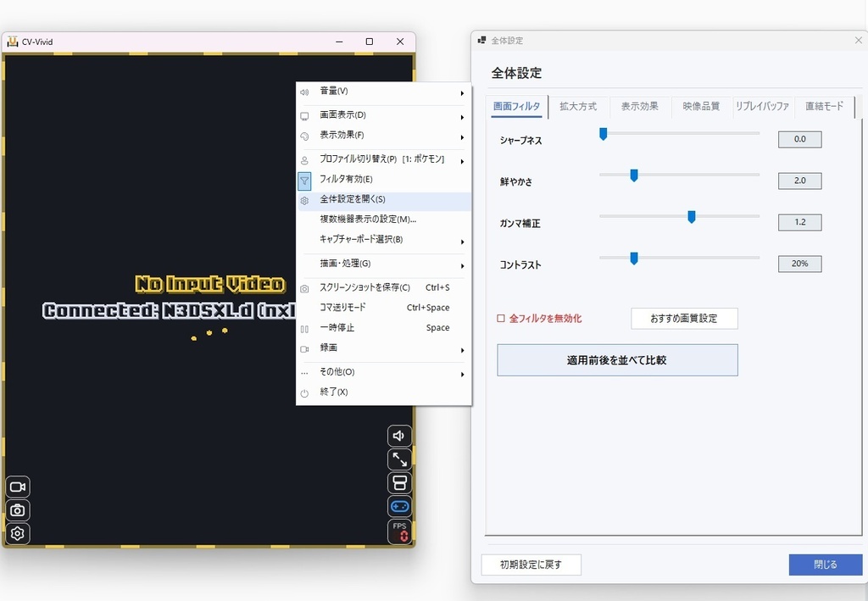Click the 鮮やかさ value field showing 2.0

click(800, 181)
